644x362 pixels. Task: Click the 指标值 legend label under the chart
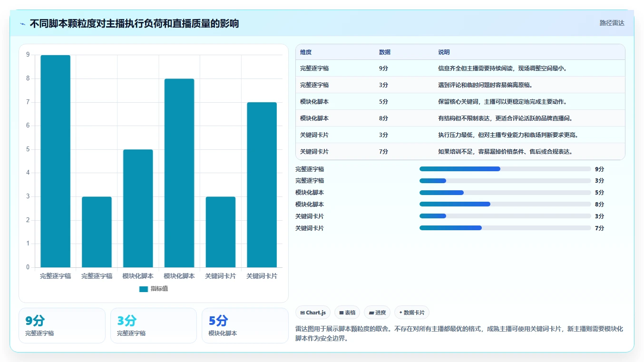click(x=159, y=289)
